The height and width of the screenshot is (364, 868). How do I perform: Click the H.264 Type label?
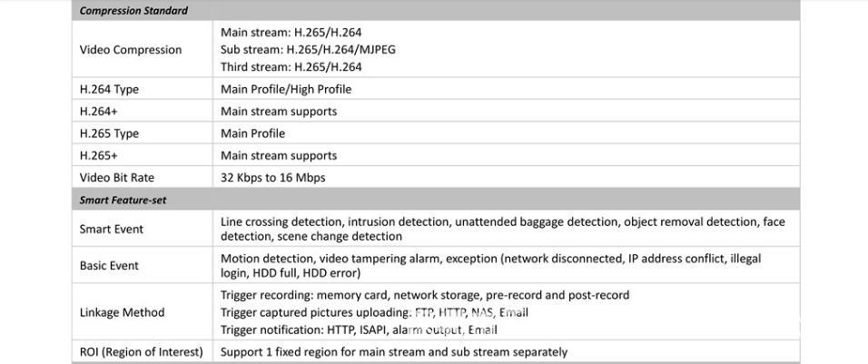[x=109, y=90]
